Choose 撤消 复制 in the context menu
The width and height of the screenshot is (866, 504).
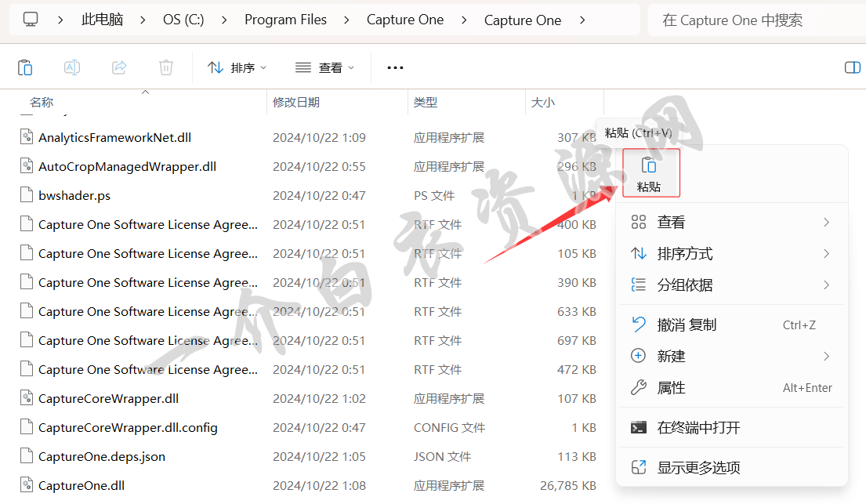point(731,325)
